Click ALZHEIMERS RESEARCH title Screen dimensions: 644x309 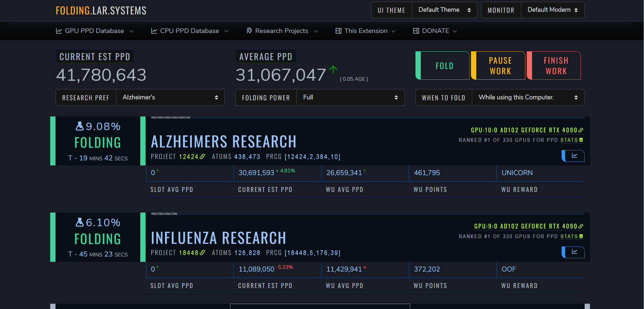(x=224, y=142)
